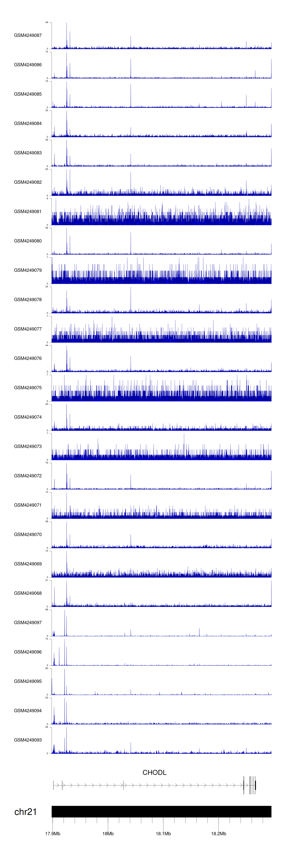Click the black chr21 ideogram bar
This screenshot has width=286, height=868.
point(161,811)
